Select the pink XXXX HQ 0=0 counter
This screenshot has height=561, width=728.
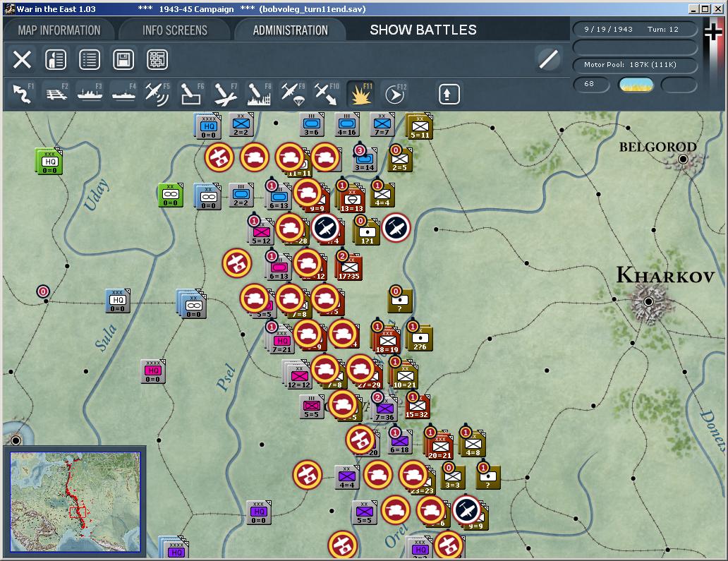coord(153,371)
